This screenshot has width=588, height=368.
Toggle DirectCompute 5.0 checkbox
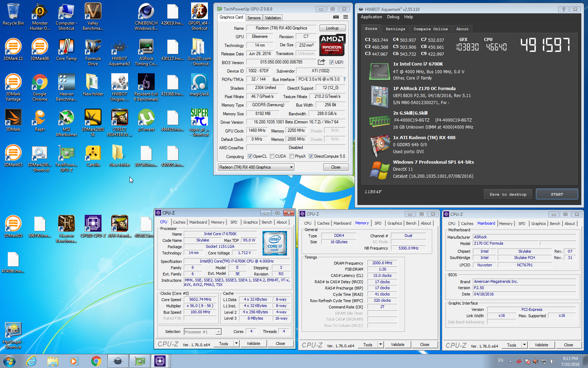pos(311,156)
